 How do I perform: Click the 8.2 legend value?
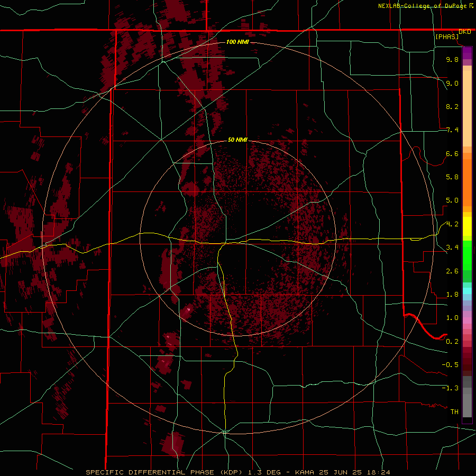452,107
